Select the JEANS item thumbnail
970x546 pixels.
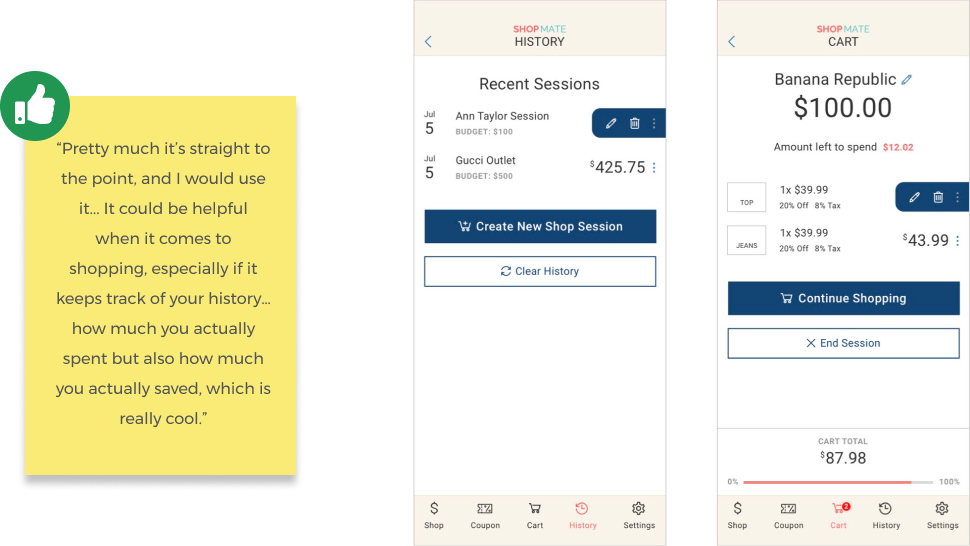(747, 241)
